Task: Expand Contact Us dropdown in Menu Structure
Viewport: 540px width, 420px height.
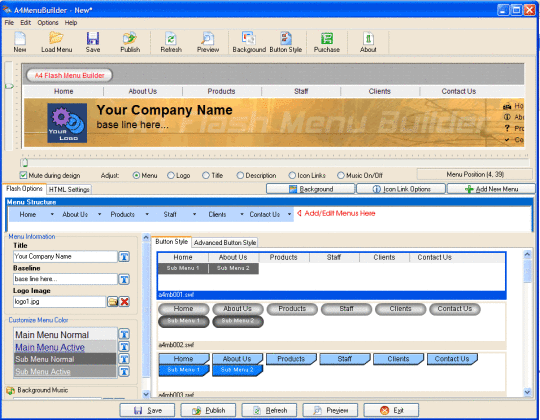Action: click(289, 214)
